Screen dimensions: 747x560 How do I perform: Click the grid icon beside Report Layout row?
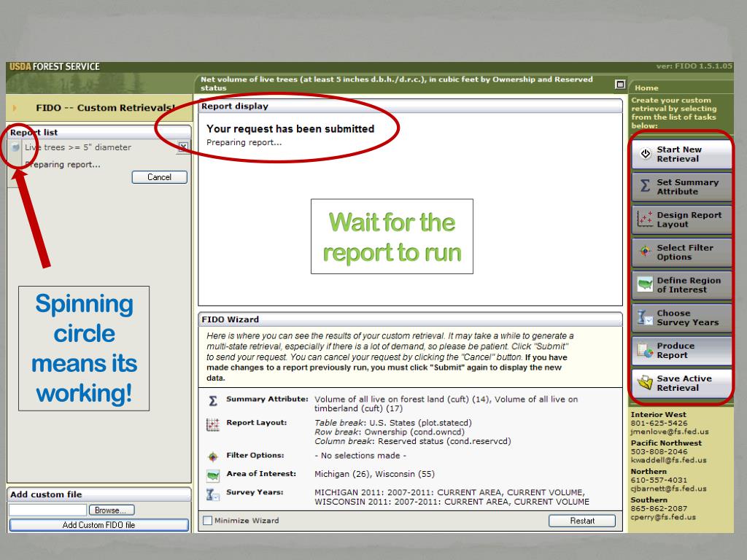212,424
